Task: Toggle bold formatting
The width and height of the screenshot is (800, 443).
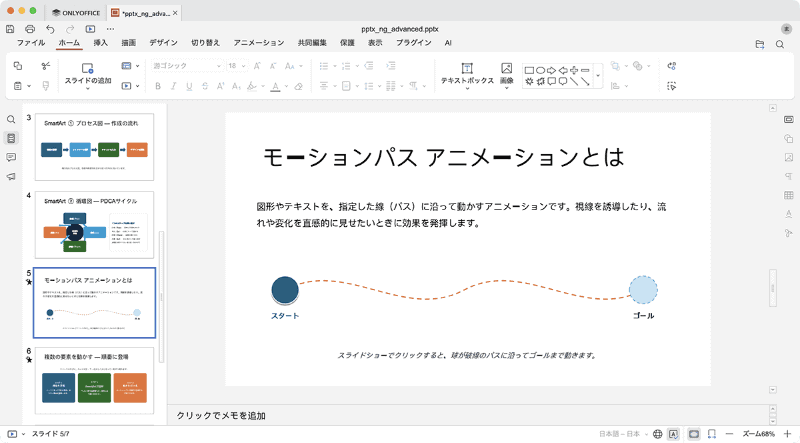Action: click(158, 86)
